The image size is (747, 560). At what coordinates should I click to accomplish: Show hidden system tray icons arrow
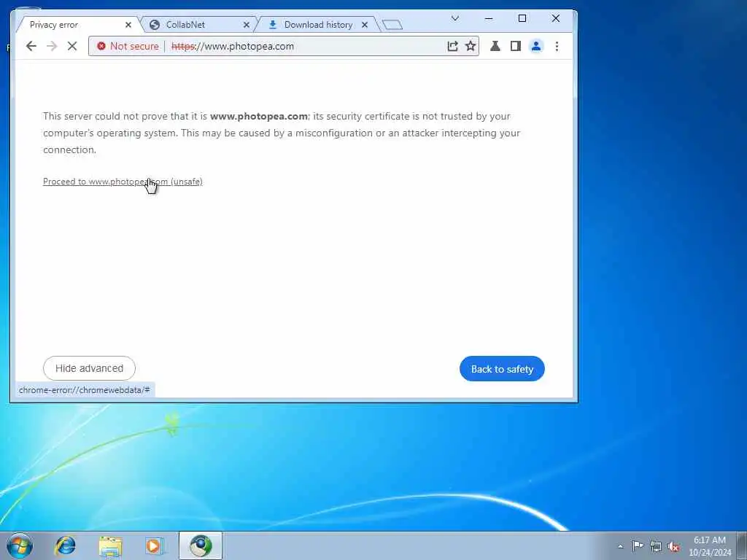point(620,546)
